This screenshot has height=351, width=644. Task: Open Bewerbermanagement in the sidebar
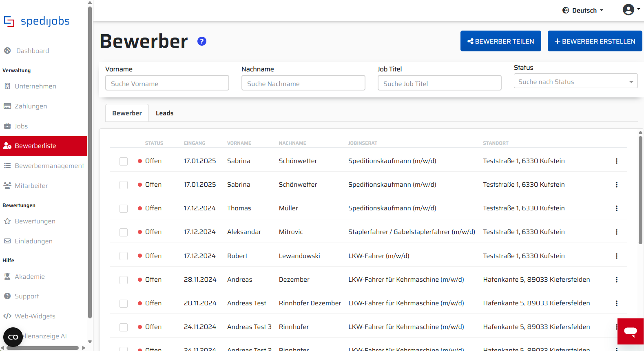tap(43, 166)
